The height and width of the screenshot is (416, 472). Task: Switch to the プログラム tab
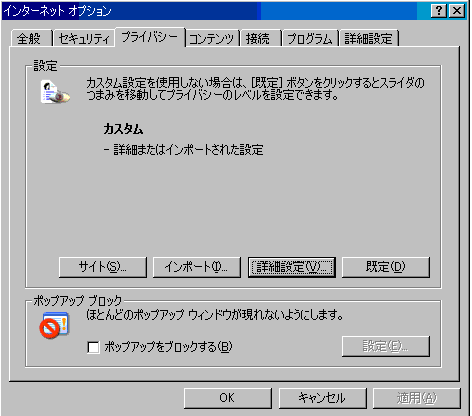310,38
